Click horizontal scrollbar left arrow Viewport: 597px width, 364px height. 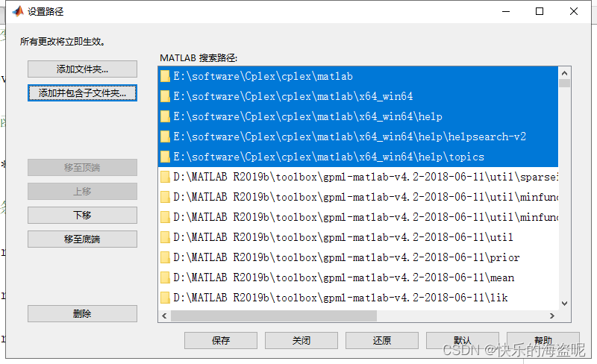pyautogui.click(x=164, y=316)
